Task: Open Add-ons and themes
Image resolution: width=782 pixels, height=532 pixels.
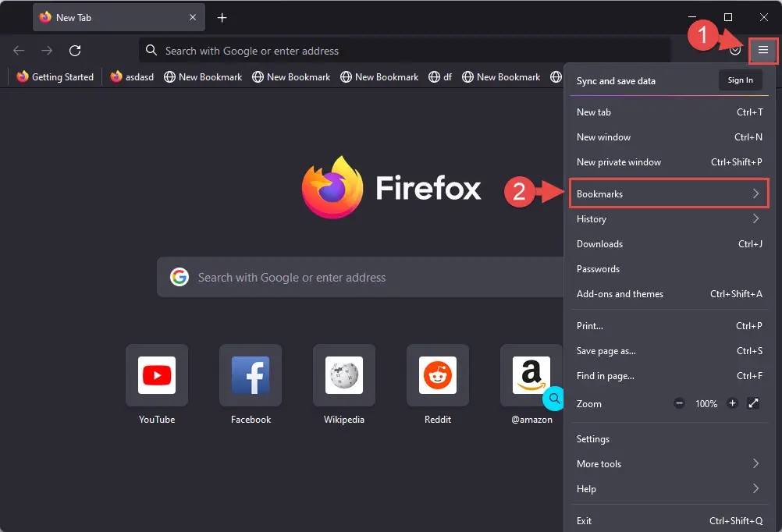Action: click(670, 293)
